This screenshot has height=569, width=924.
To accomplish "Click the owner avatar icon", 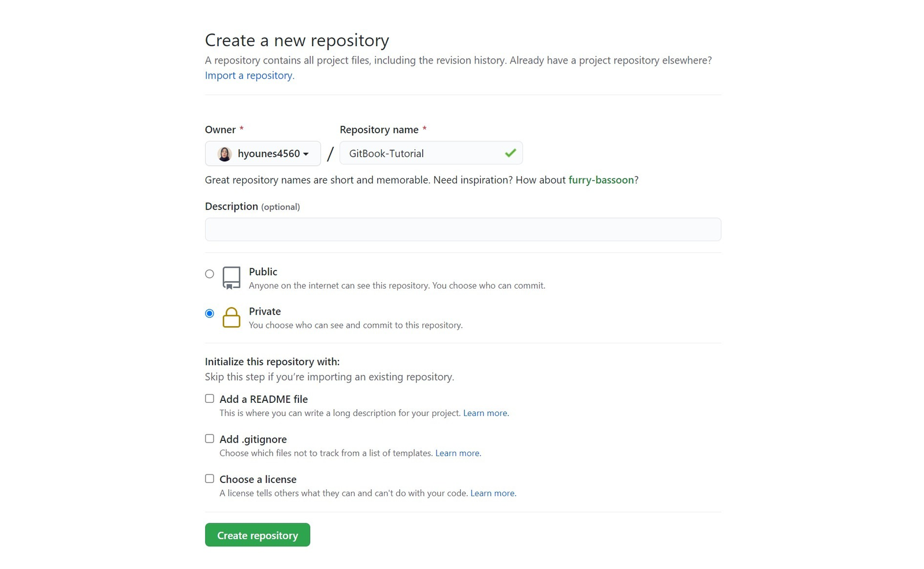I will tap(224, 154).
